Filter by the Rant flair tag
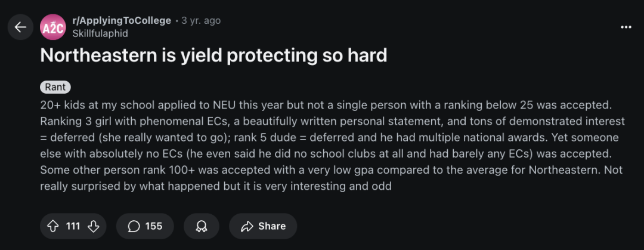This screenshot has width=644, height=250. point(55,87)
